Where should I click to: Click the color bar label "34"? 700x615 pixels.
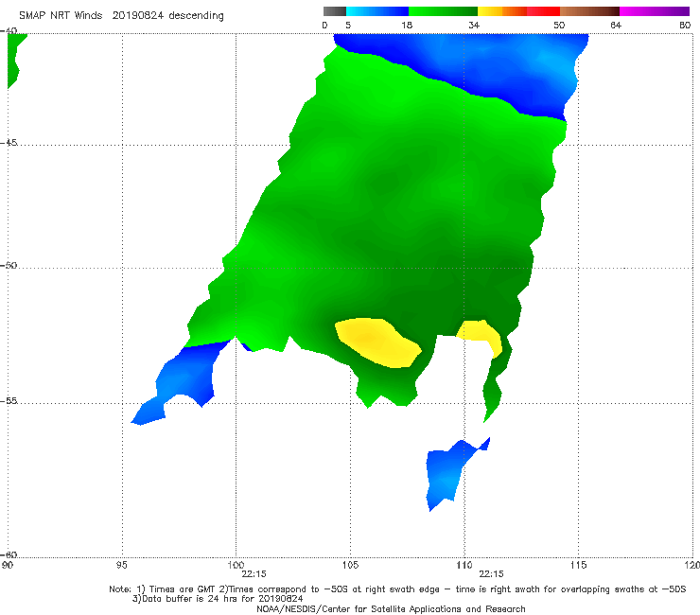[x=474, y=25]
